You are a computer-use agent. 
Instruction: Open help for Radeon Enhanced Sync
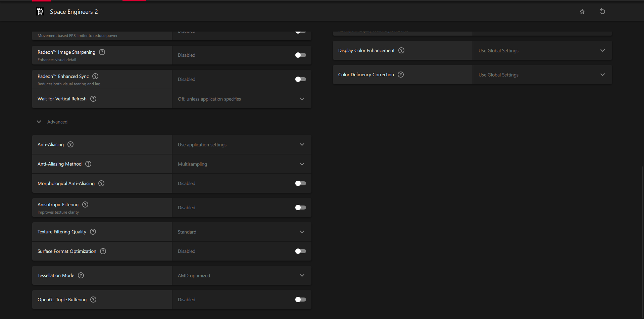pos(95,76)
